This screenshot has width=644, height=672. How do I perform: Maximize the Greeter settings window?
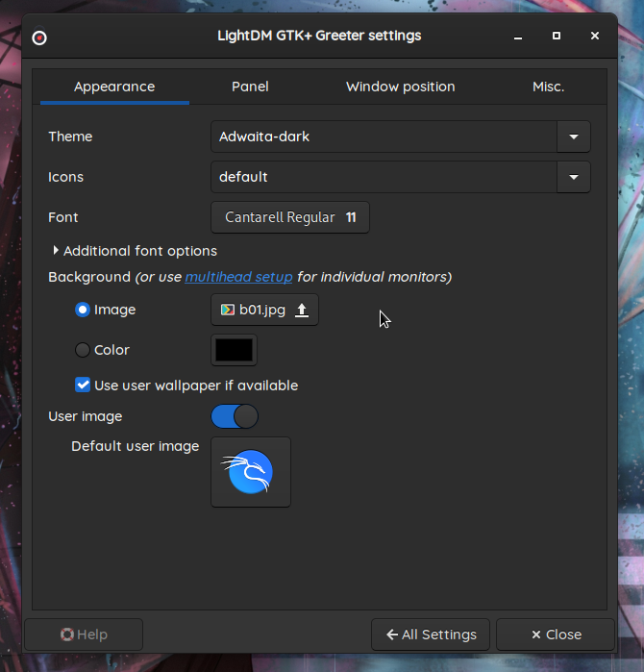point(557,36)
